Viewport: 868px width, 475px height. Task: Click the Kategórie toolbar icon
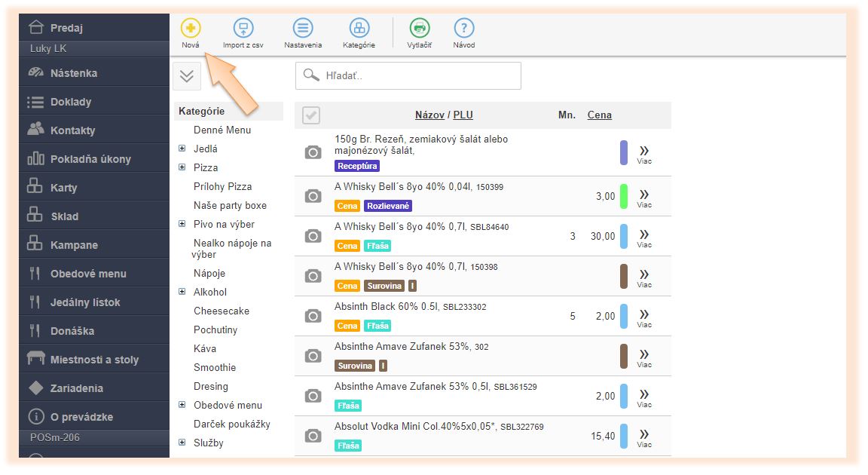coord(359,29)
